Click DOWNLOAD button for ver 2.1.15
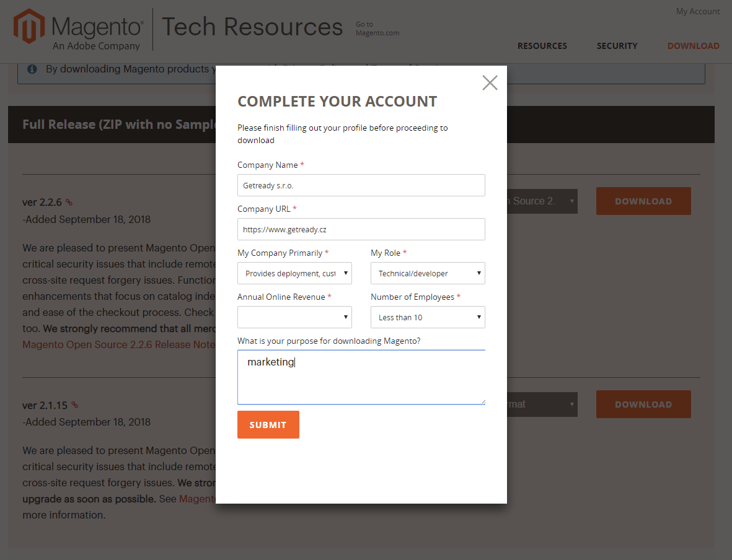732x560 pixels. tap(643, 404)
